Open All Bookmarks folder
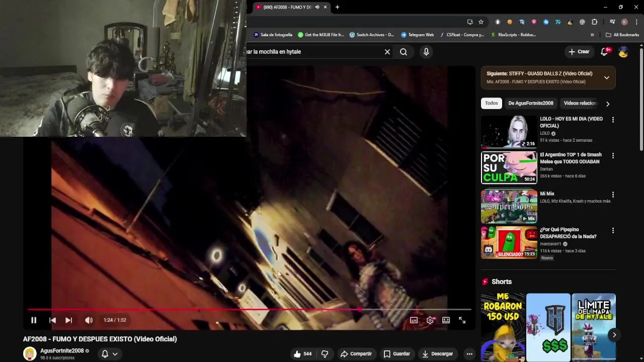 tap(622, 35)
